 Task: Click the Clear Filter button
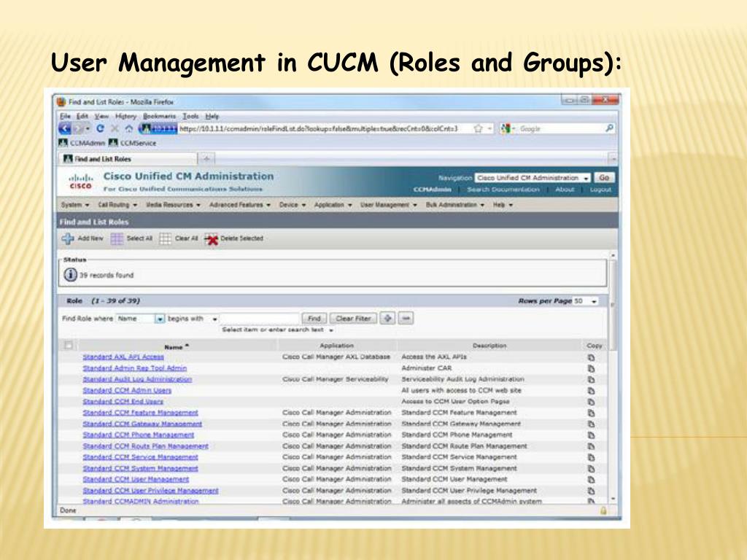[x=353, y=318]
